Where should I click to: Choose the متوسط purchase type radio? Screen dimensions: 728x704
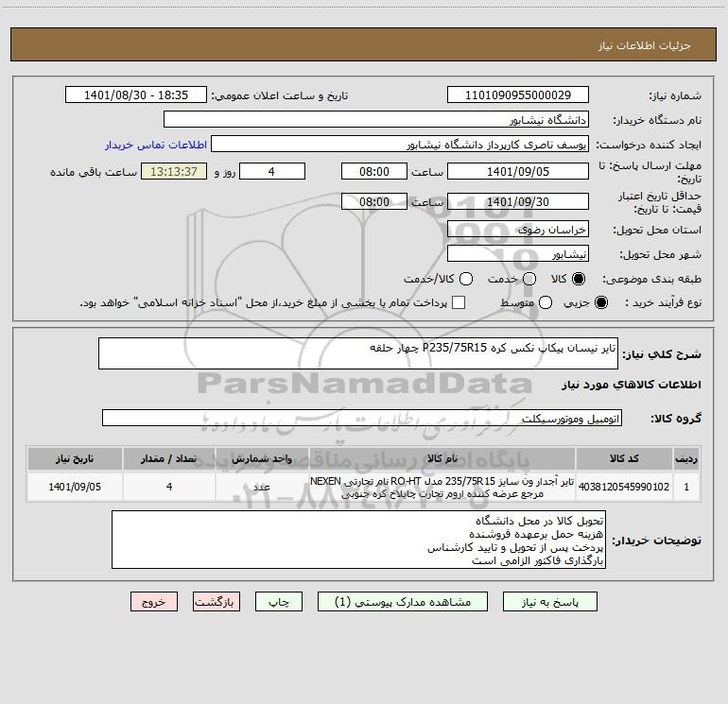546,302
